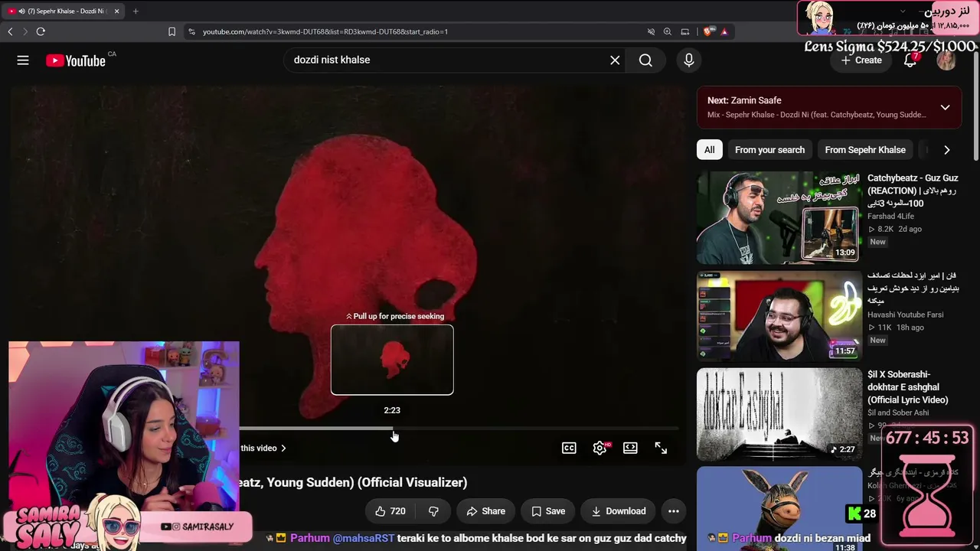Expand the 'Next: Zamin Saafe' mix panel
Screen dimensions: 980x551
pyautogui.click(x=946, y=107)
